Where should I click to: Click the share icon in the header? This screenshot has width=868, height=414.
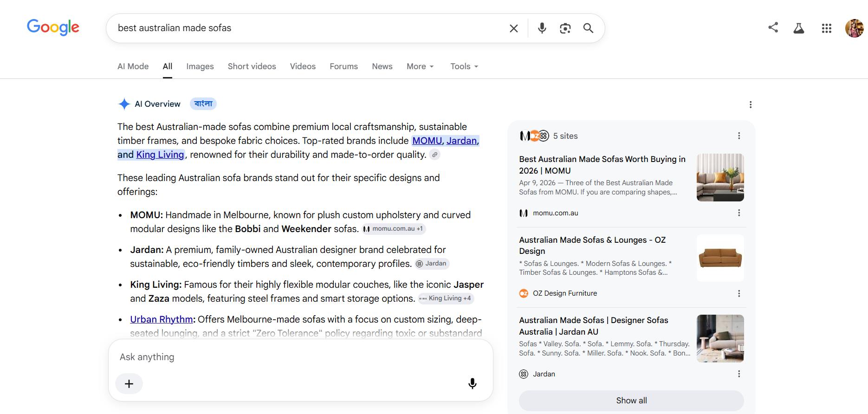coord(773,27)
